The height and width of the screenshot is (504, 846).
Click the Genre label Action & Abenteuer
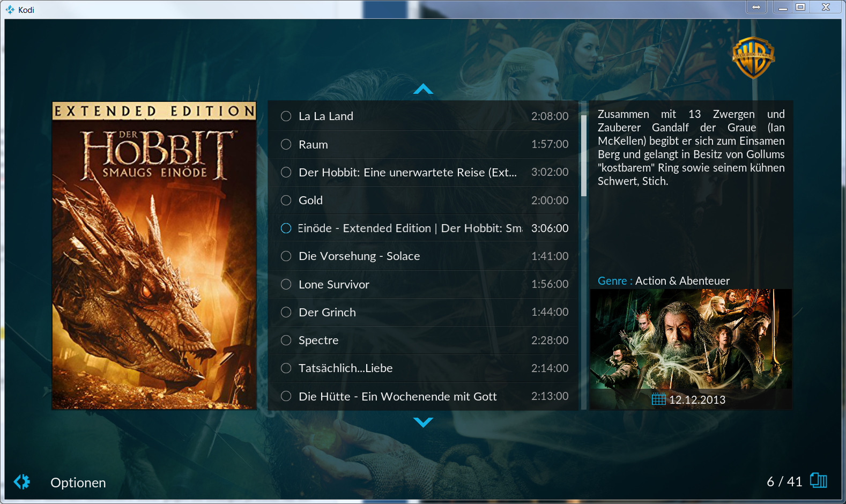coord(664,281)
